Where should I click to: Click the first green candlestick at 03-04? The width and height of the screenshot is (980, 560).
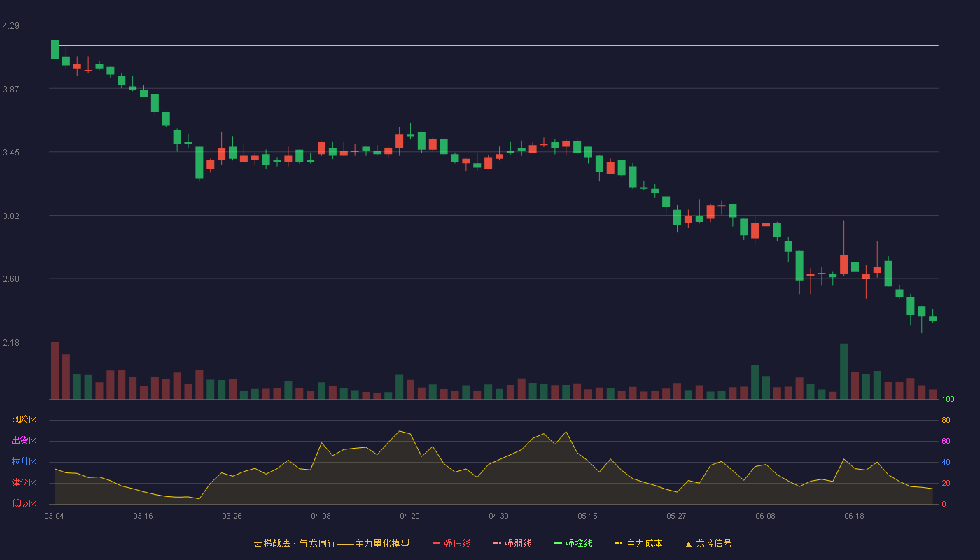pos(55,50)
